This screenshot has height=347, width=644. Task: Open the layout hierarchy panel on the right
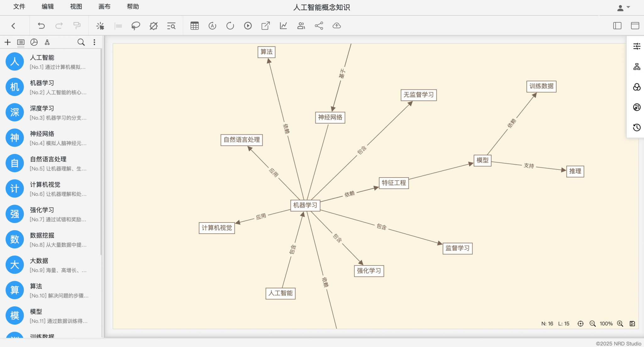637,67
